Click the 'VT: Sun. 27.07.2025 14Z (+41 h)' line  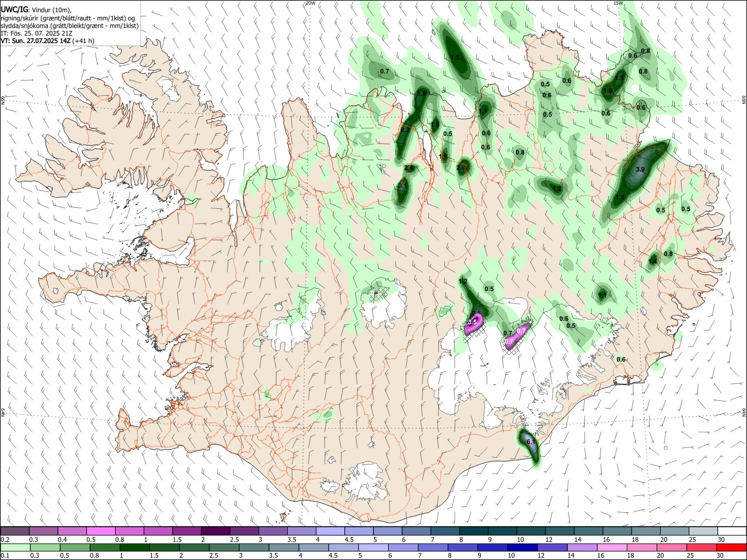47,41
